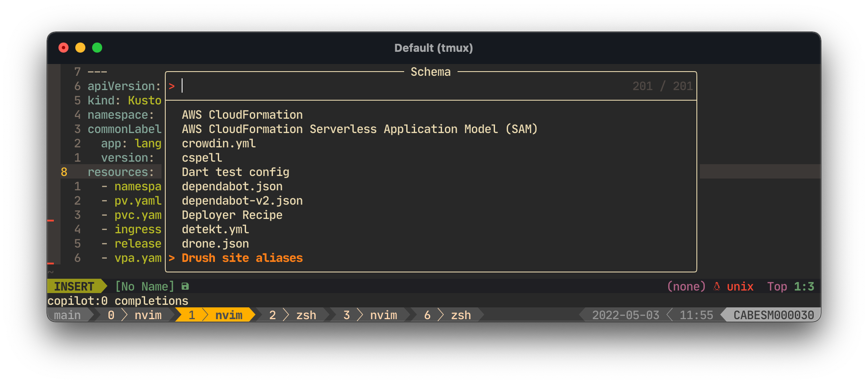Click the (none) filetype indicator
The height and width of the screenshot is (384, 868).
[x=686, y=286]
